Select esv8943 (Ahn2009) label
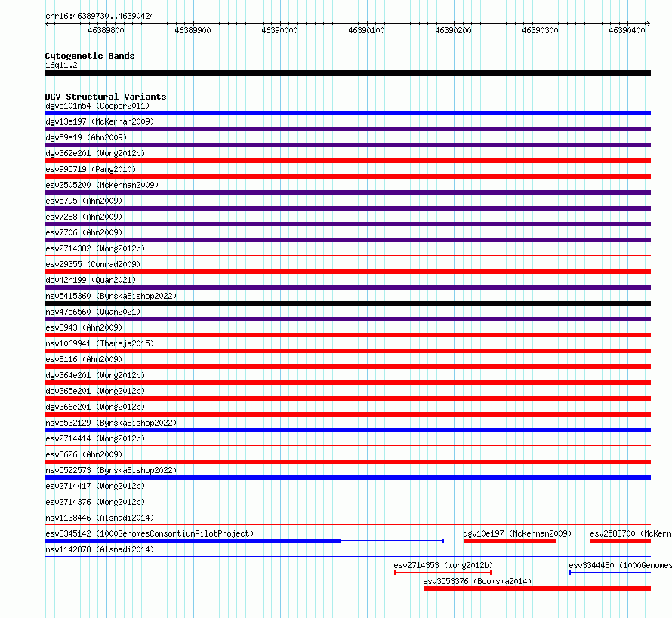 [x=84, y=327]
